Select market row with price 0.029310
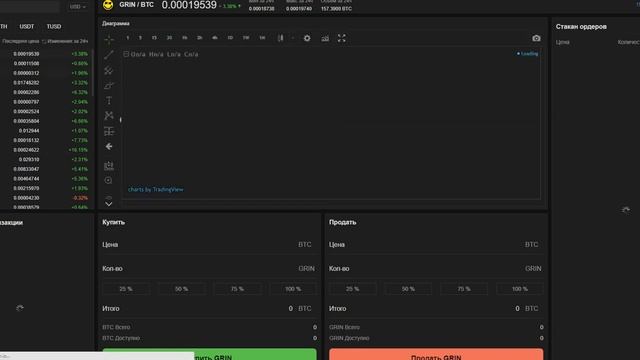The width and height of the screenshot is (640, 360). pos(45,160)
